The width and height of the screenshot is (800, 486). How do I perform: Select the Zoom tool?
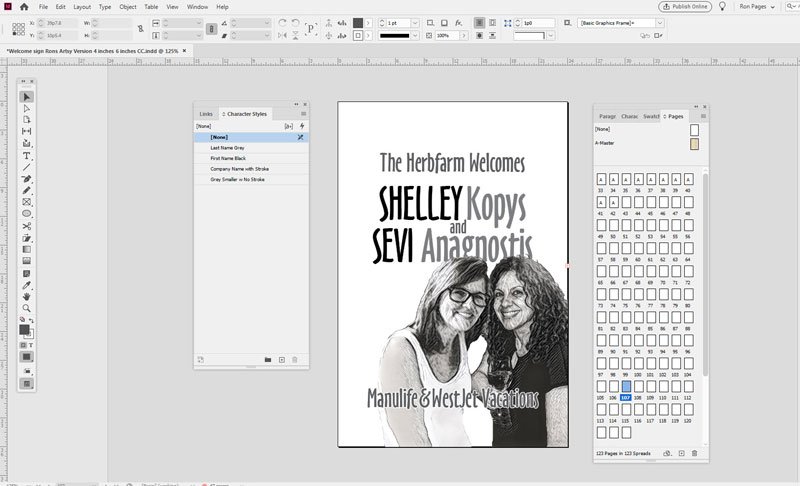(x=27, y=308)
